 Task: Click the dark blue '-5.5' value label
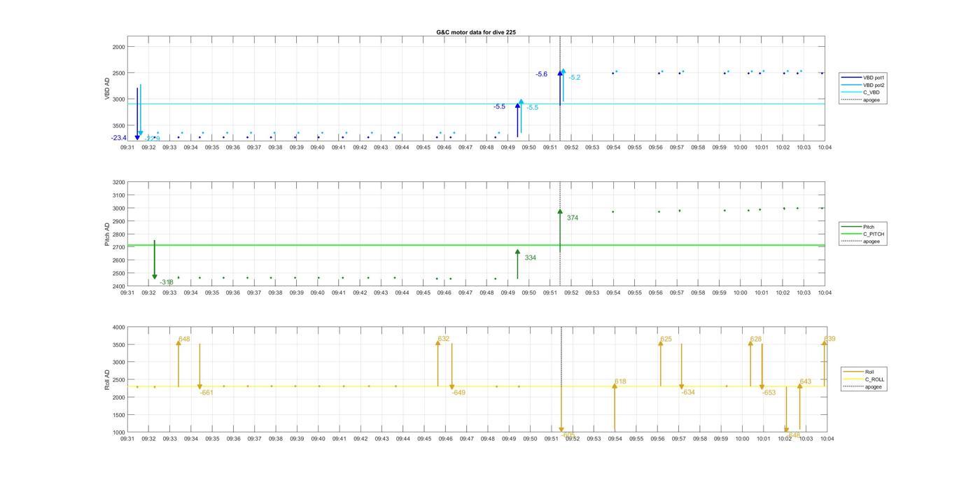point(499,106)
